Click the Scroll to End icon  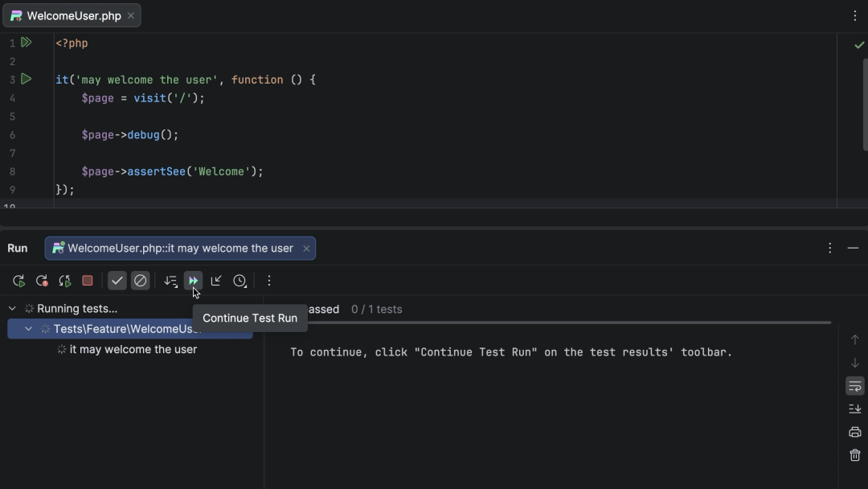[x=854, y=409]
